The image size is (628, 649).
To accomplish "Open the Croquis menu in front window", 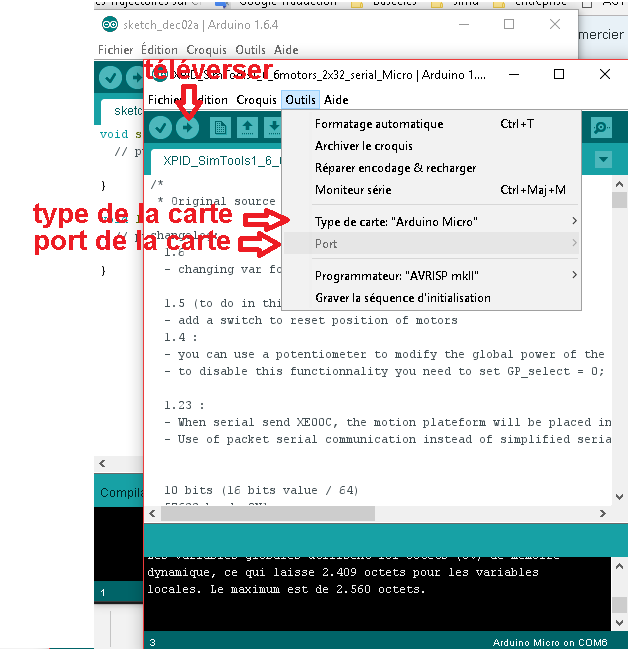I will coord(256,100).
